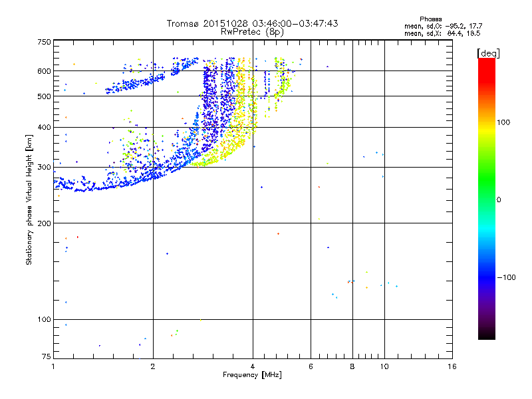Click the '[deg]' colorbar unit label
The image size is (532, 399).
[x=488, y=53]
